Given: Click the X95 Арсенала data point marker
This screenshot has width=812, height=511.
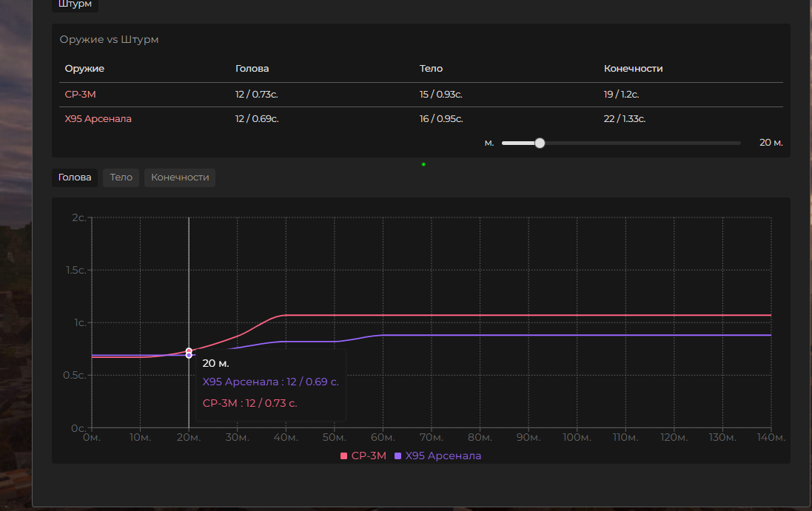Looking at the screenshot, I should [189, 356].
